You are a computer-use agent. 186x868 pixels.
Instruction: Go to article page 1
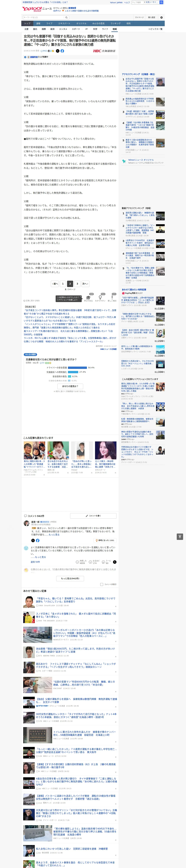pyautogui.click(x=62, y=284)
